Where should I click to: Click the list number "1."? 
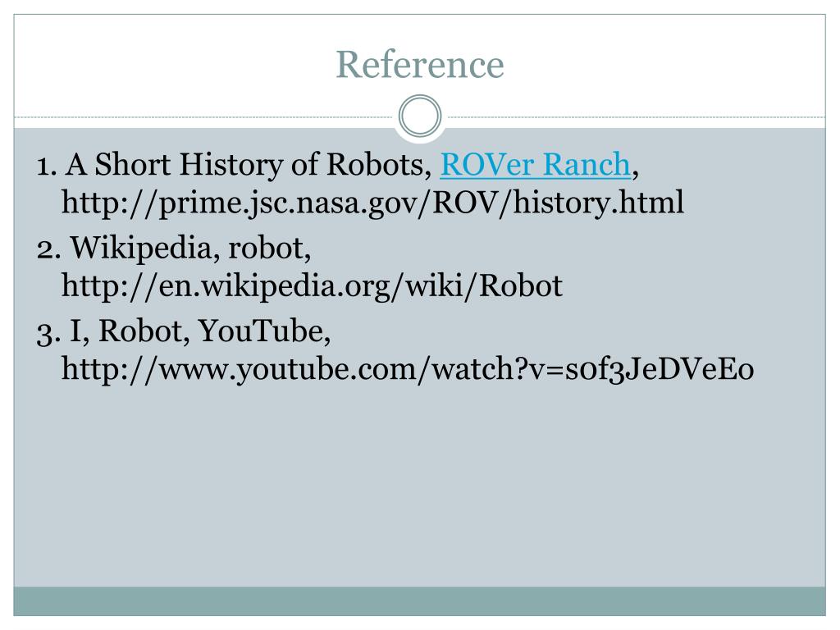click(47, 166)
